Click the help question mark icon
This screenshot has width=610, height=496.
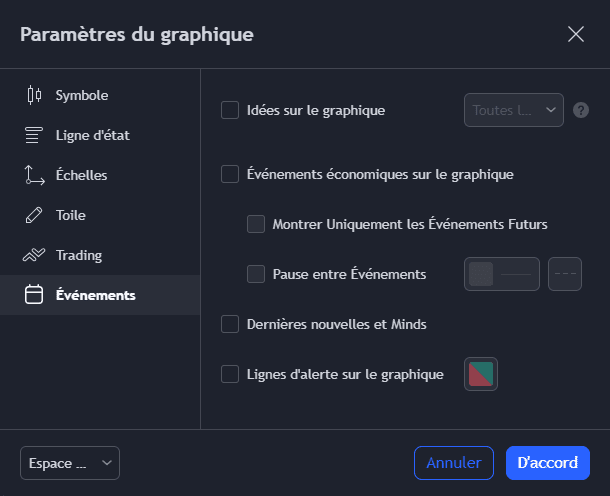581,110
